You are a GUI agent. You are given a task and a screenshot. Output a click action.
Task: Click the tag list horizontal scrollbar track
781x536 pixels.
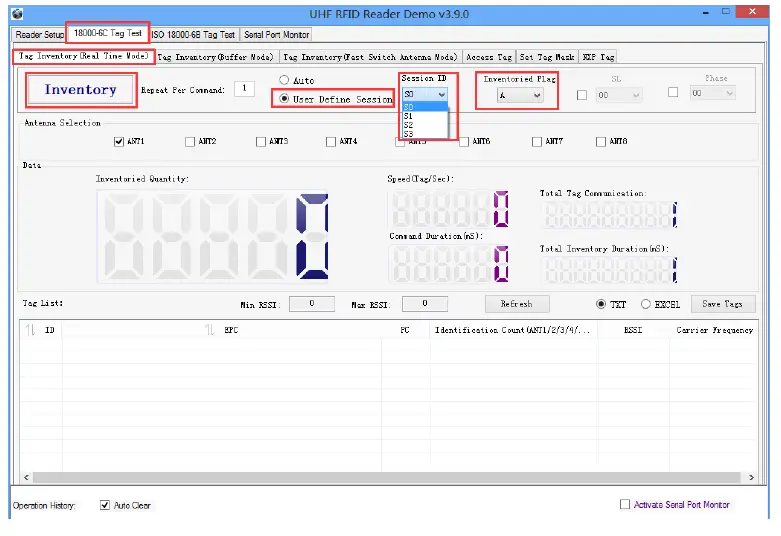389,477
